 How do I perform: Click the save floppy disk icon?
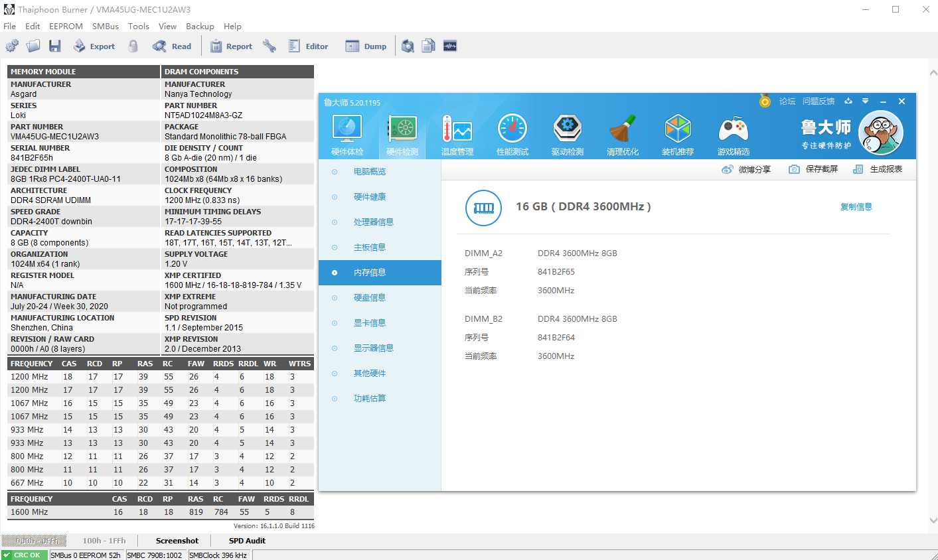(x=55, y=46)
